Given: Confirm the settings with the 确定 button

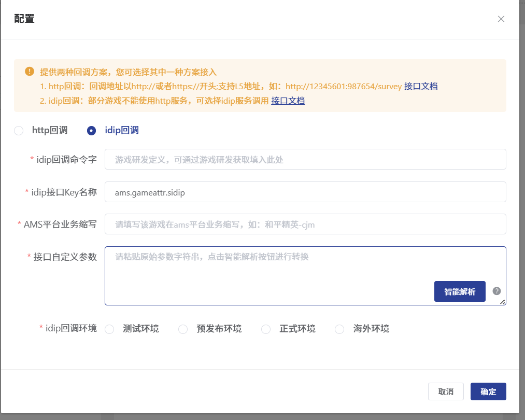Looking at the screenshot, I should point(488,391).
